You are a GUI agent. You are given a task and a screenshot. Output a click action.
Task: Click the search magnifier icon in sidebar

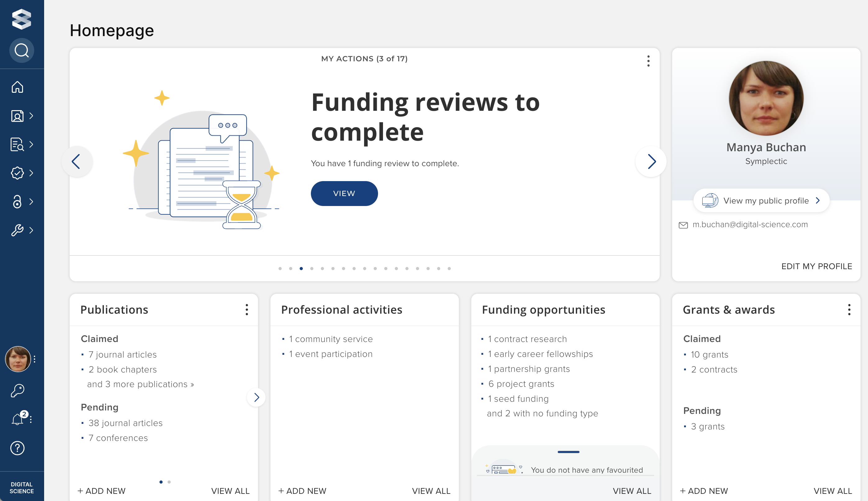tap(21, 51)
